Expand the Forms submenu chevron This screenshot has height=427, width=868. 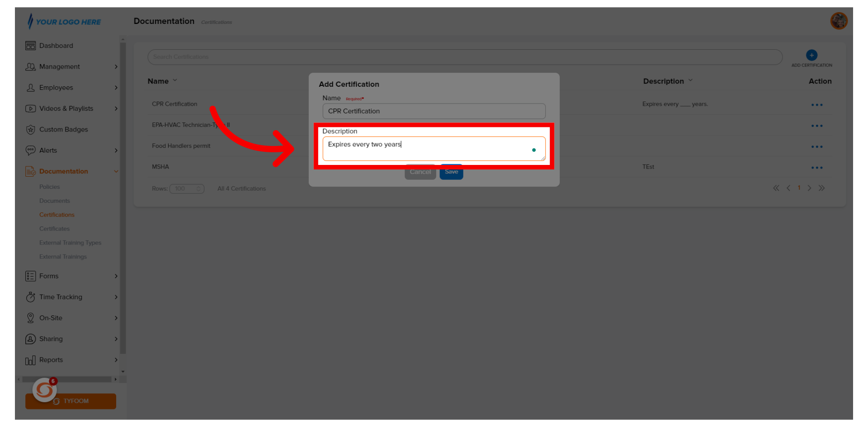pyautogui.click(x=116, y=276)
